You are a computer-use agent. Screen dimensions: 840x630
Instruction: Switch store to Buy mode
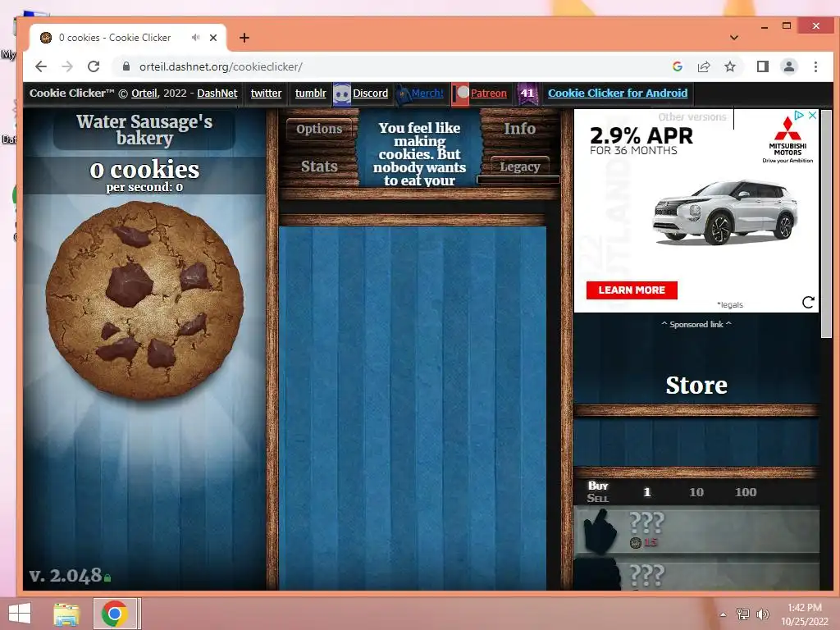pos(598,486)
